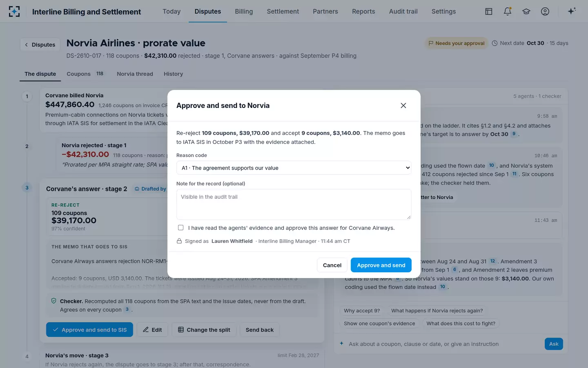Select 'Show one coupon's evidence' suggestion
Image resolution: width=588 pixels, height=368 pixels.
(379, 323)
